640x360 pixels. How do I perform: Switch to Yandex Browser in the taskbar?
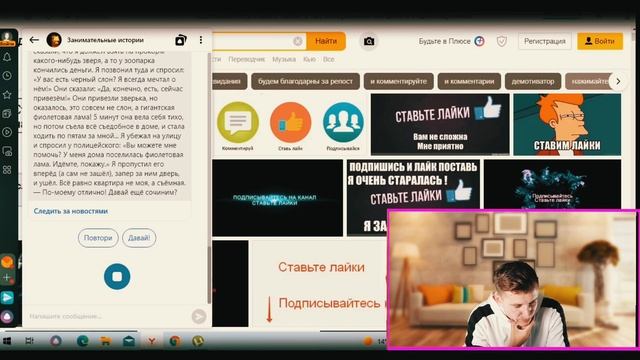pos(151,341)
